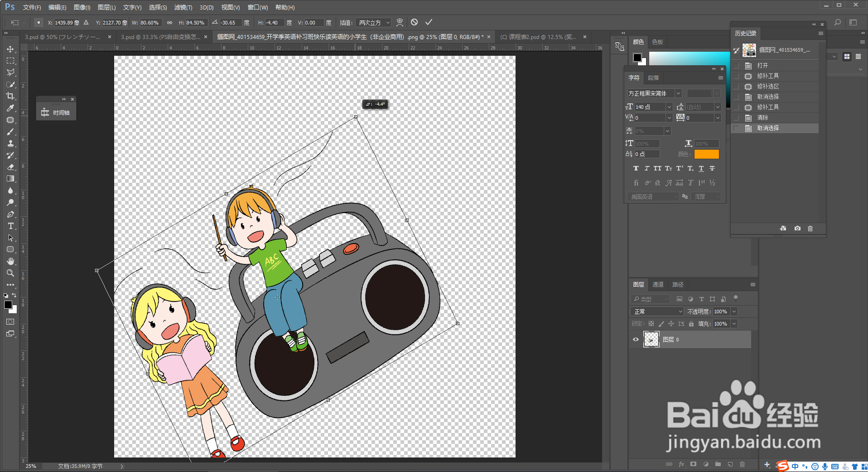Open the 滤镜(T) menu

(183, 7)
